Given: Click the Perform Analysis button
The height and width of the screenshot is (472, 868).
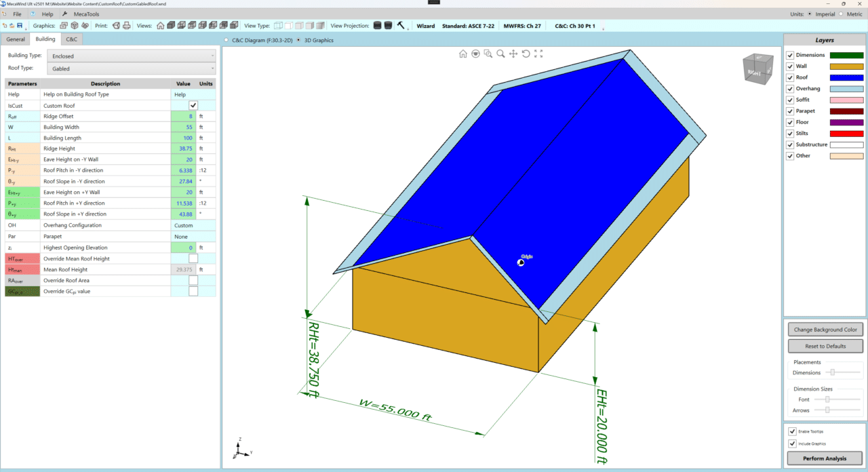Looking at the screenshot, I should pyautogui.click(x=825, y=458).
